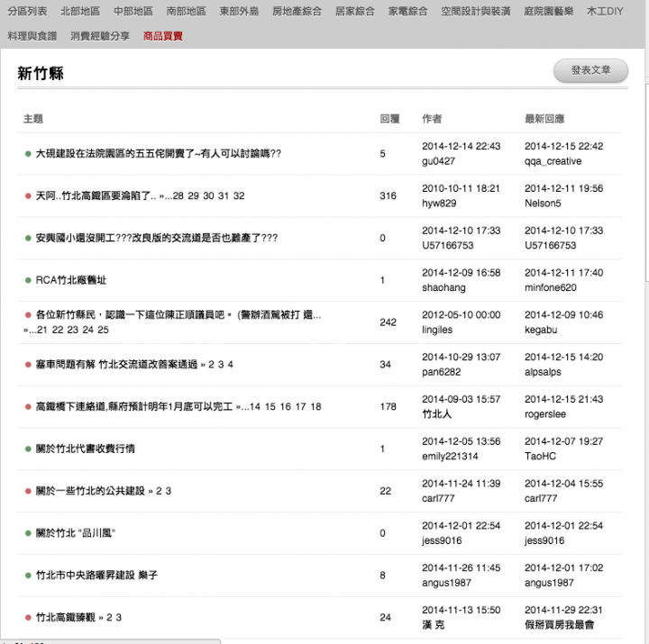The image size is (649, 644).
Task: Select the 北部地區 navigation item
Action: tap(80, 11)
